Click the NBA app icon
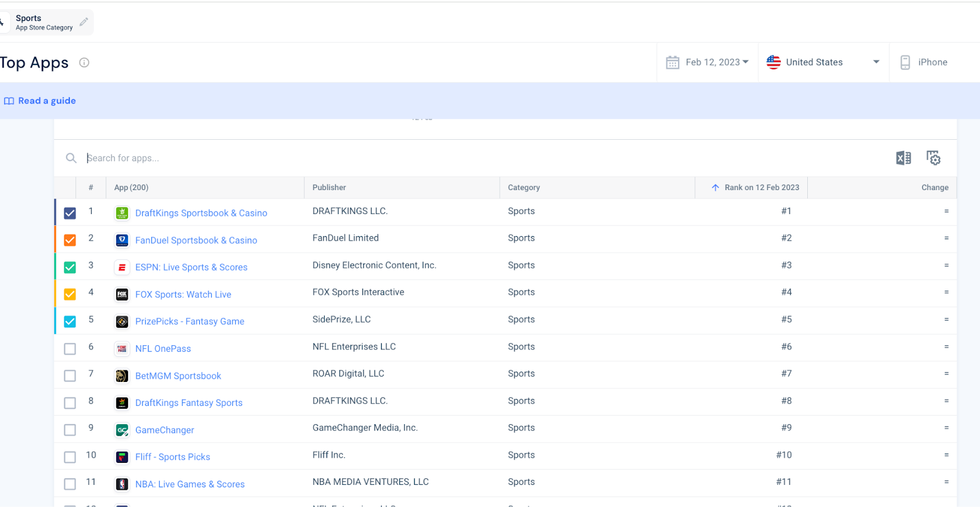 click(x=122, y=484)
